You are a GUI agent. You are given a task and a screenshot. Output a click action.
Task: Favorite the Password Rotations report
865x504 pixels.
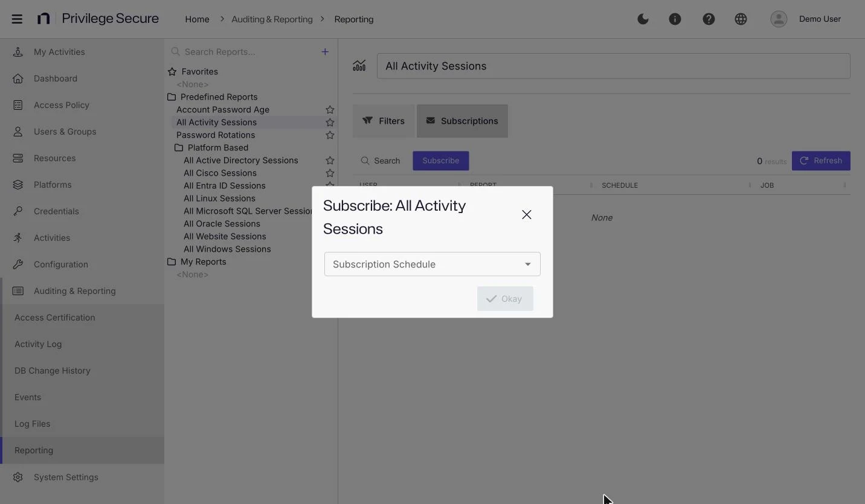(330, 135)
